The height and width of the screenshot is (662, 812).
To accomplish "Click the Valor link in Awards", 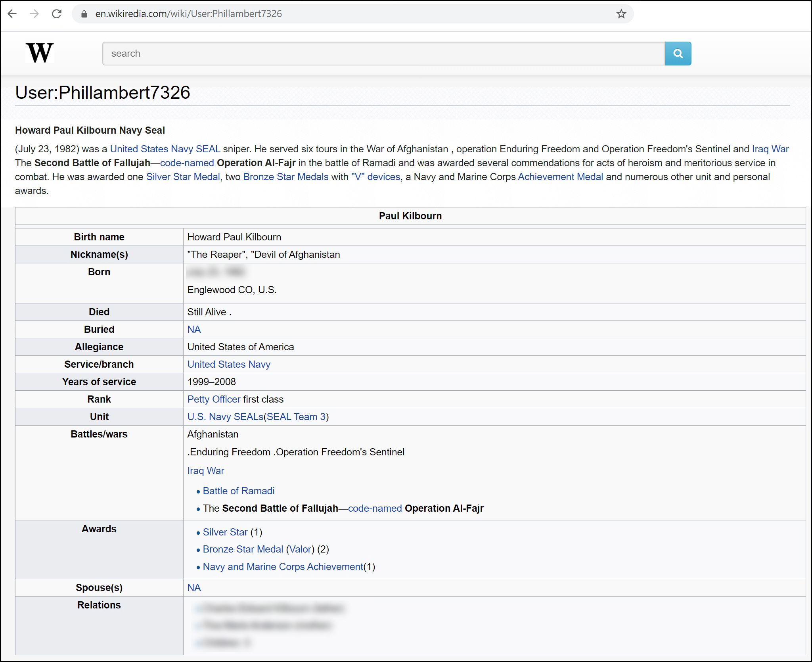I will tap(300, 549).
